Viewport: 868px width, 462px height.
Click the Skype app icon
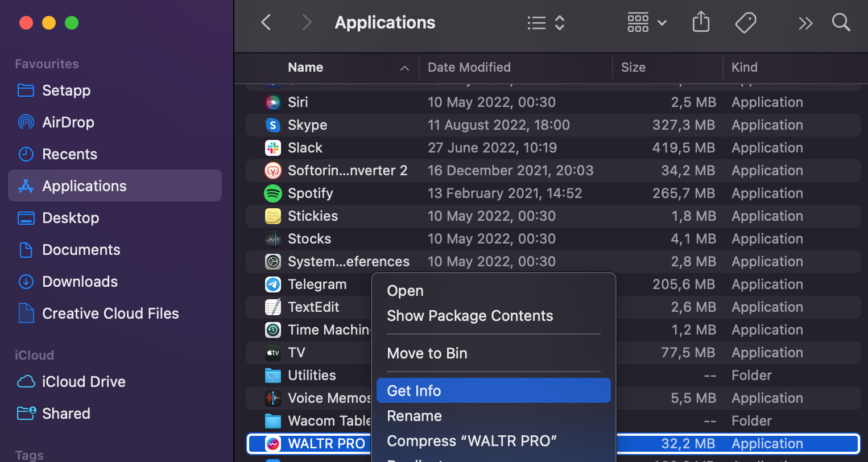click(x=273, y=125)
